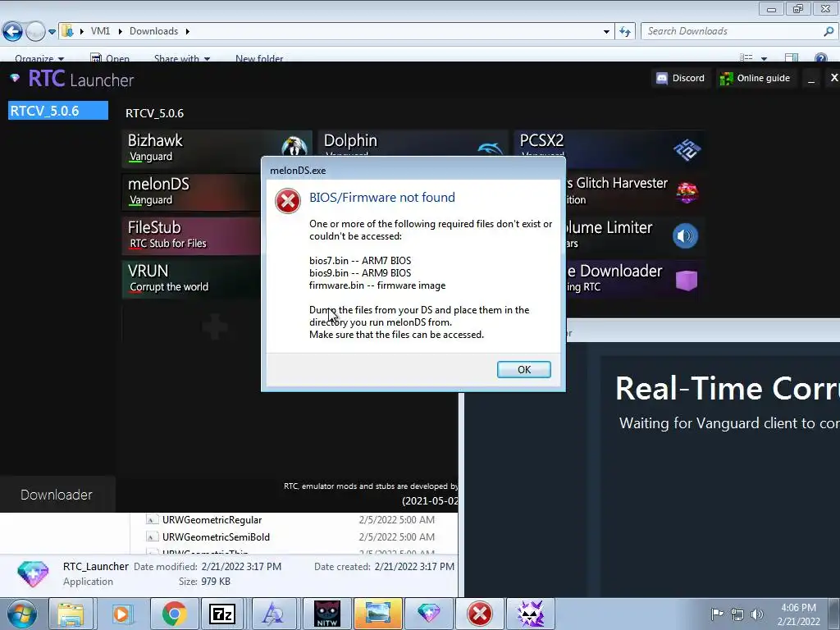This screenshot has width=840, height=630.
Task: Open the Organize menu
Action: (39, 58)
